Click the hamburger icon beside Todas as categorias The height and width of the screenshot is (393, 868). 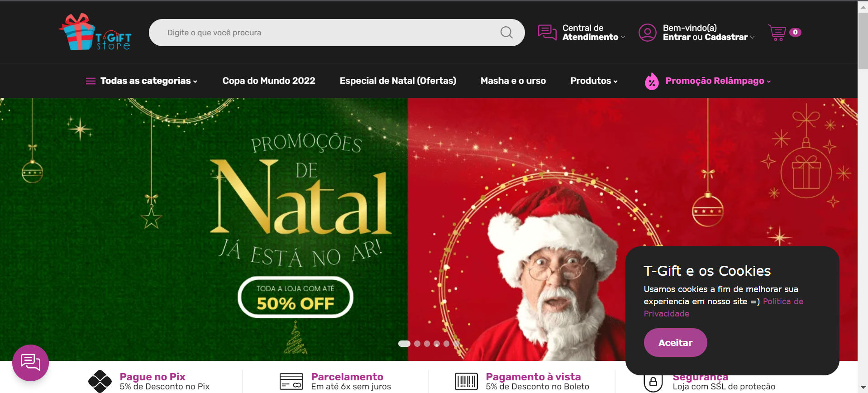pos(91,81)
